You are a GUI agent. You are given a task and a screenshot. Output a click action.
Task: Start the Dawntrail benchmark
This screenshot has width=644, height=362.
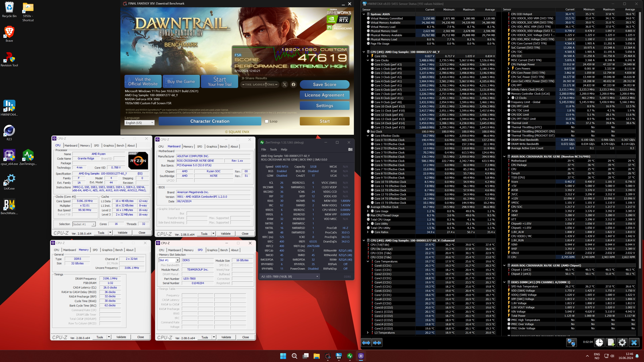325,121
